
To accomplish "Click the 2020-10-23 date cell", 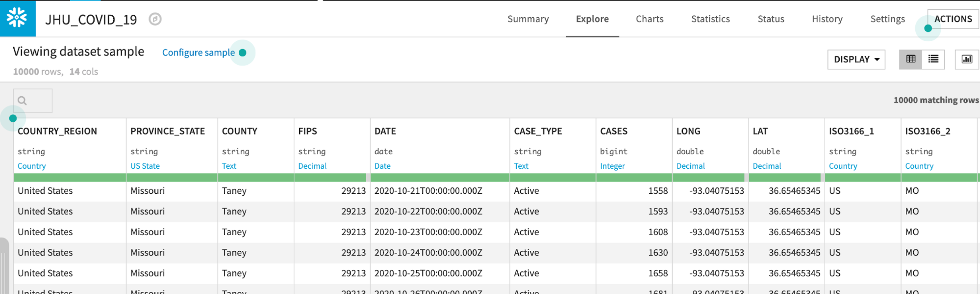I will click(428, 232).
